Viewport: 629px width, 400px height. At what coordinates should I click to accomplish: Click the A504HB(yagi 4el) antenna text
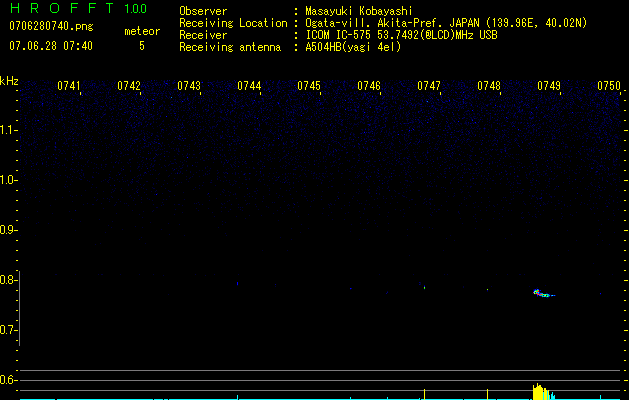coord(353,47)
